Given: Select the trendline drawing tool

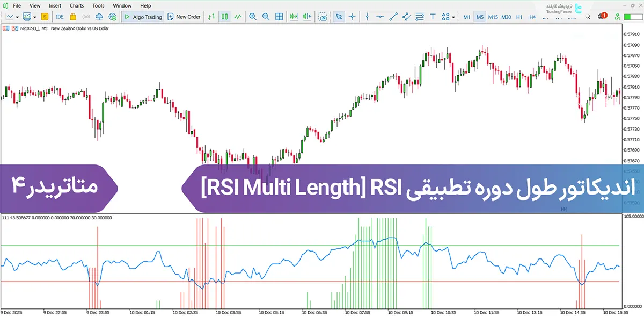Looking at the screenshot, I should [392, 17].
